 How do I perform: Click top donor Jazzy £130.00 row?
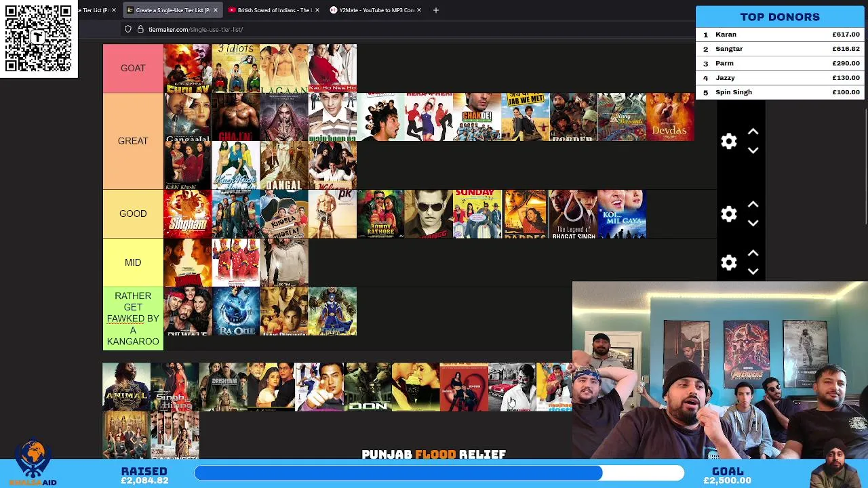click(x=780, y=78)
